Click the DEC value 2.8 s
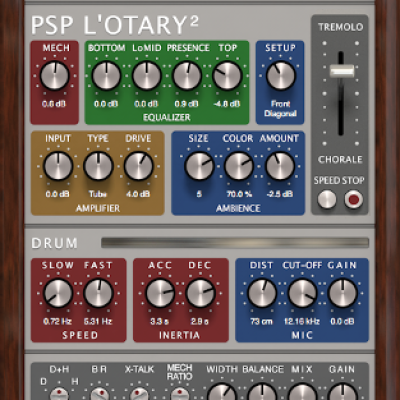The width and height of the screenshot is (400, 400). click(x=200, y=321)
